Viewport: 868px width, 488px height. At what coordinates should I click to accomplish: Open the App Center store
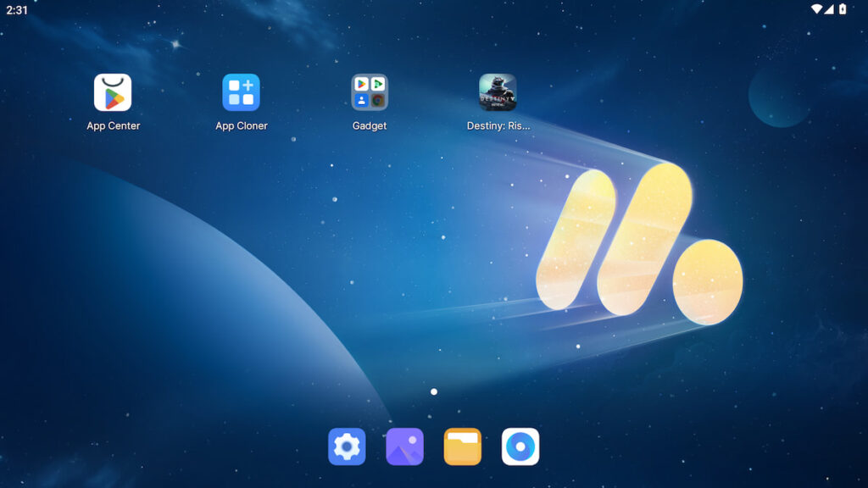point(112,93)
